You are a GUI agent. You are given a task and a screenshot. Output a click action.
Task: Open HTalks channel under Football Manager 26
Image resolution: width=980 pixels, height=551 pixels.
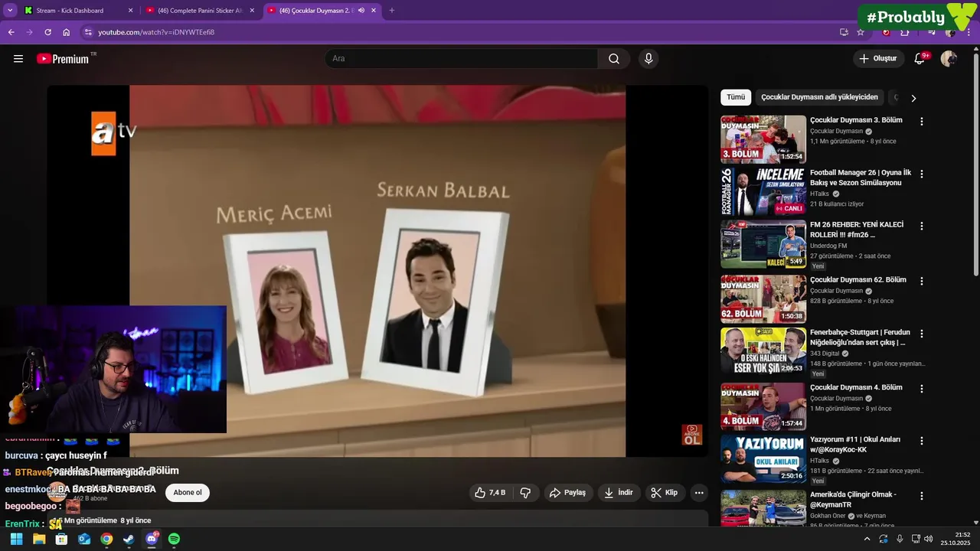click(819, 194)
